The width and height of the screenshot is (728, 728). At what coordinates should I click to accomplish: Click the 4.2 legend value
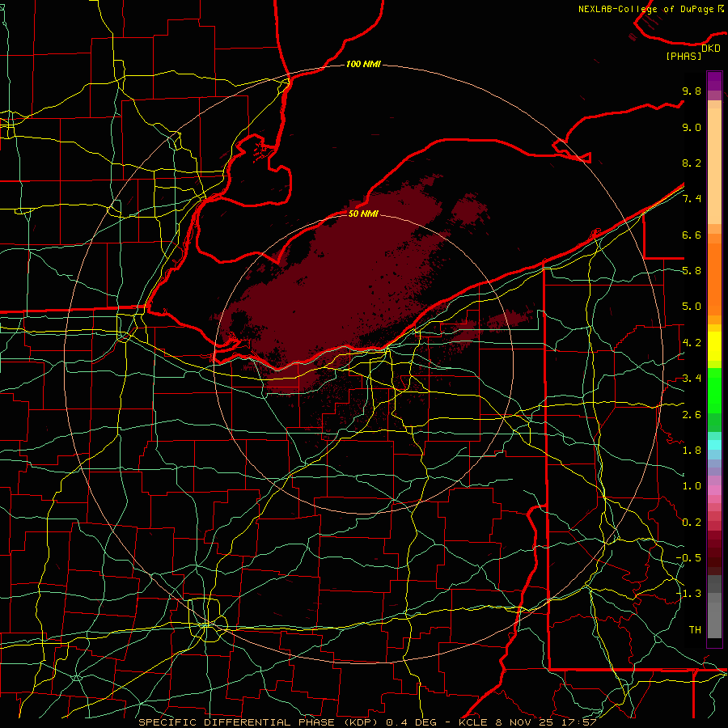pos(692,342)
